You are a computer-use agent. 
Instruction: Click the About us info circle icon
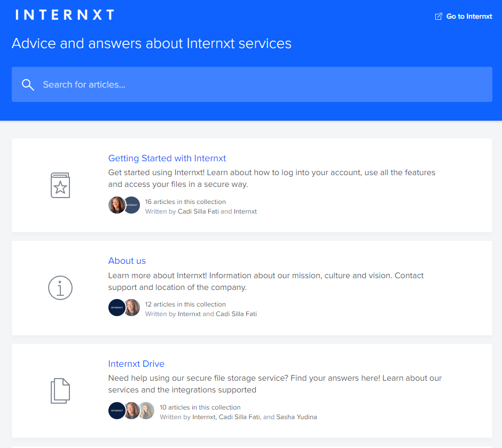click(x=60, y=288)
